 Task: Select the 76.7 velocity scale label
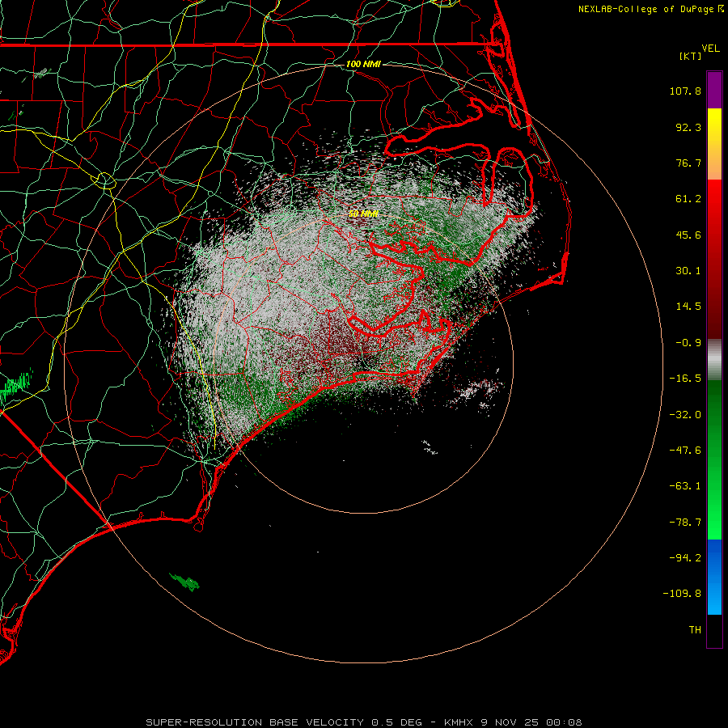(688, 163)
